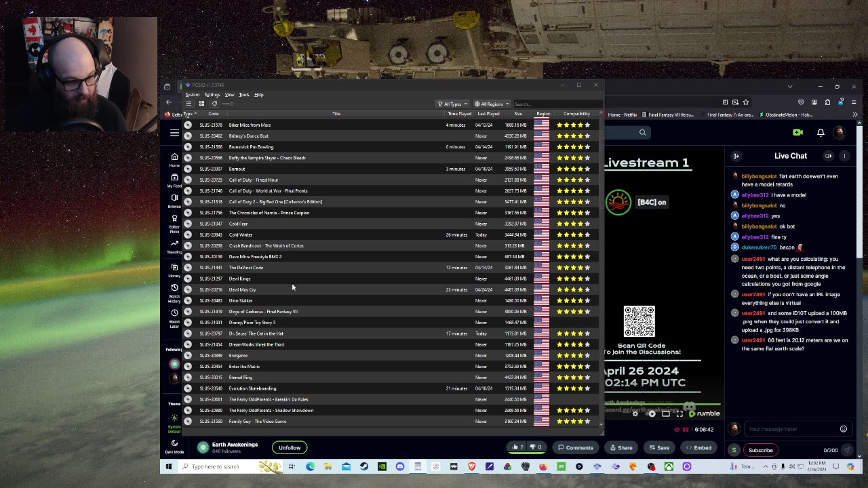This screenshot has height=488, width=868.
Task: Open the System menu in PCSX2
Action: point(193,95)
